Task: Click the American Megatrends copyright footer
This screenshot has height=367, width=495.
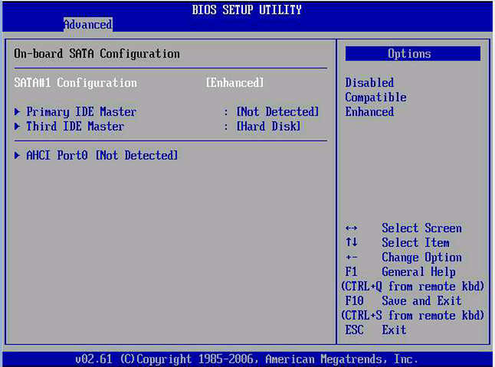Action: tap(246, 359)
